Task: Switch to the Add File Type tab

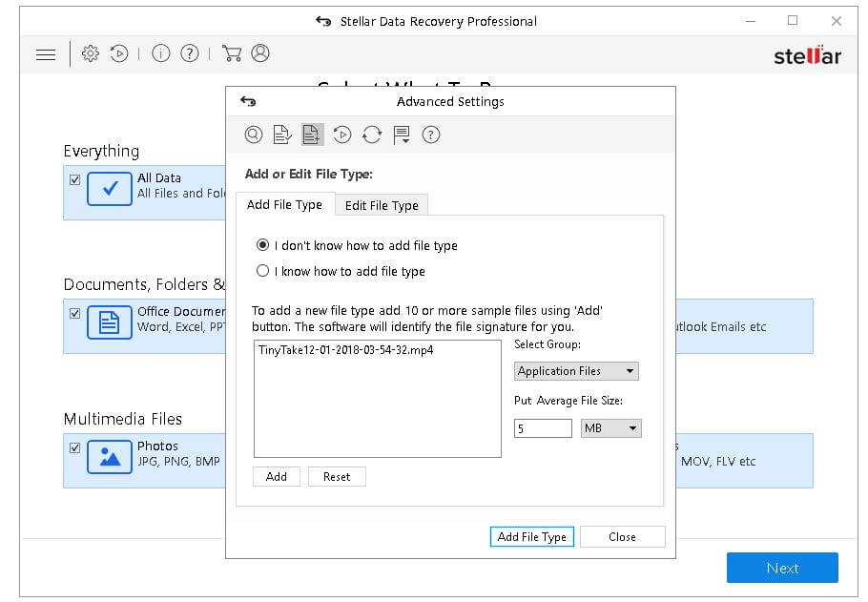Action: click(284, 204)
